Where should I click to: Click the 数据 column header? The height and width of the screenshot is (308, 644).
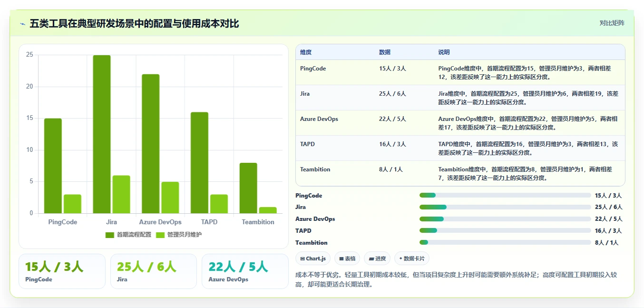coord(385,52)
